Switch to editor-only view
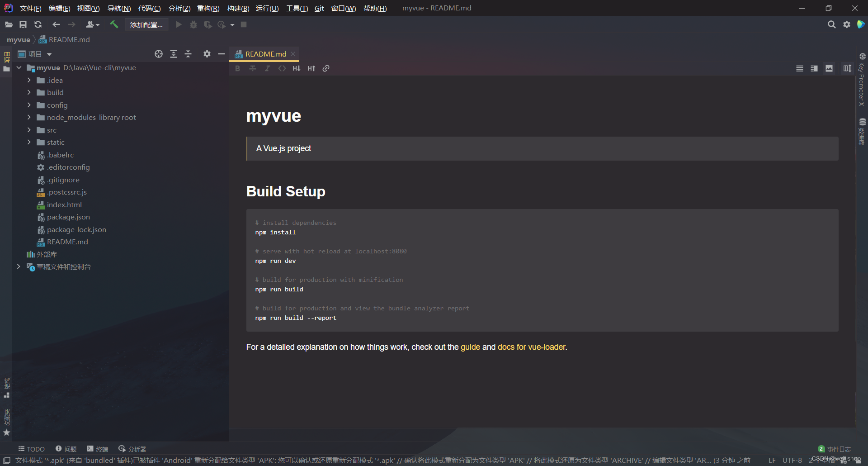The image size is (868, 466). (x=800, y=68)
